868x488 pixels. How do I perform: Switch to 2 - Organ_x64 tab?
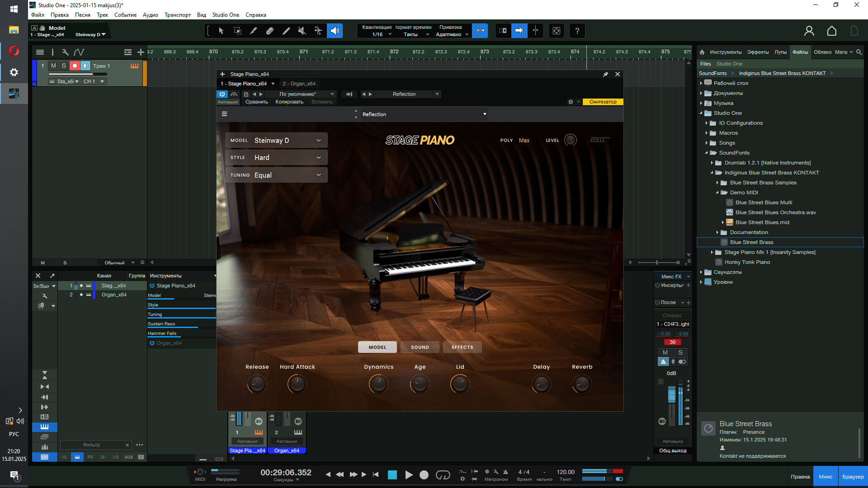(x=299, y=84)
